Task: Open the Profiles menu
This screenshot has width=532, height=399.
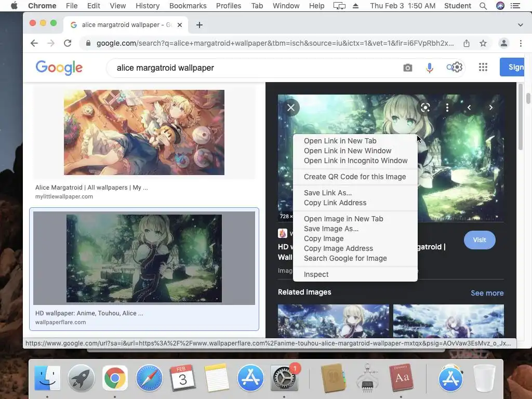Action: 229,6
